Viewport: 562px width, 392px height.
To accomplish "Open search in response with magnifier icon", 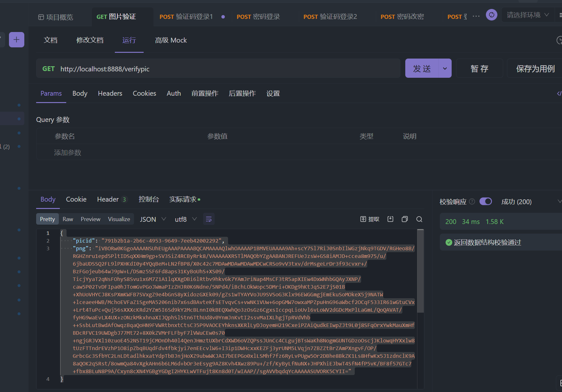I will pos(419,219).
